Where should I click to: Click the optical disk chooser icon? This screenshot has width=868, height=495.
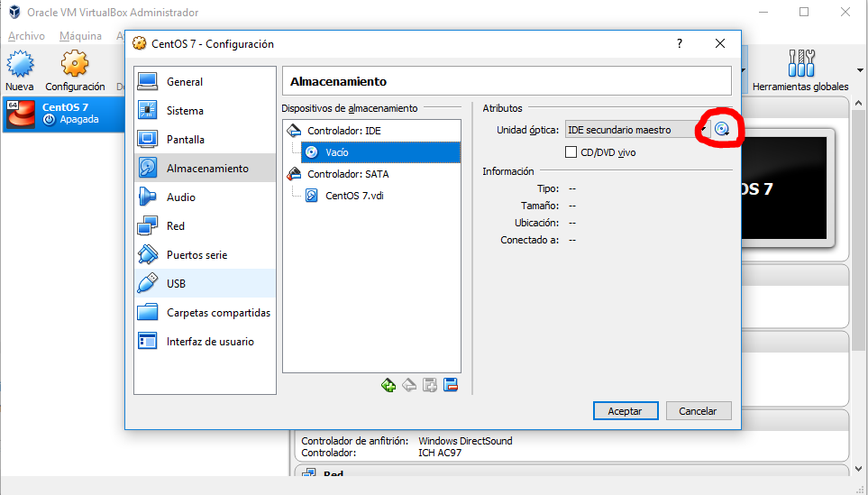point(722,130)
